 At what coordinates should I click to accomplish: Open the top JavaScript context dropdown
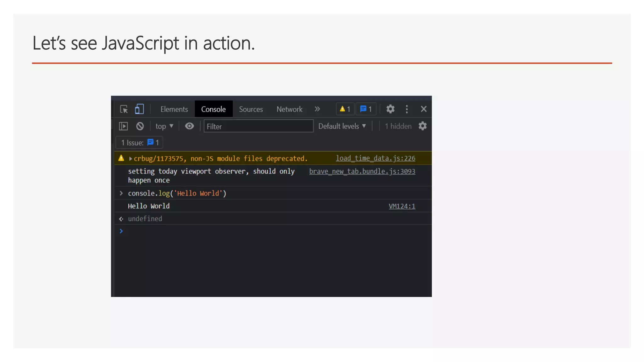click(x=164, y=126)
